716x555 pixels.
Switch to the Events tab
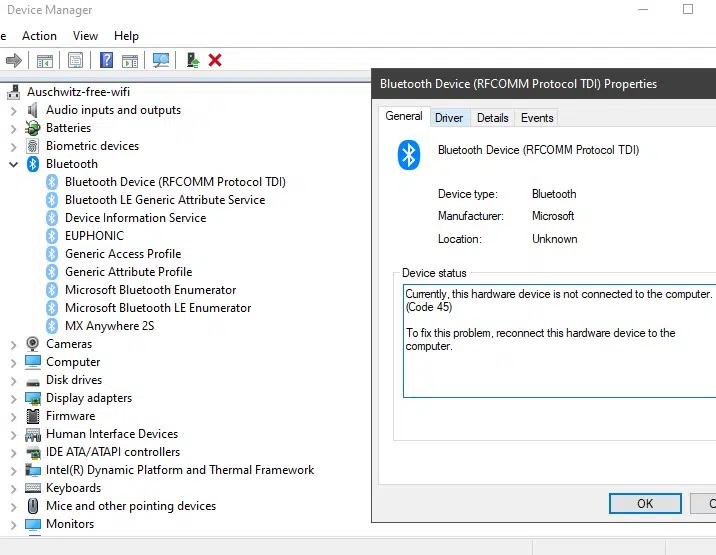(x=537, y=118)
